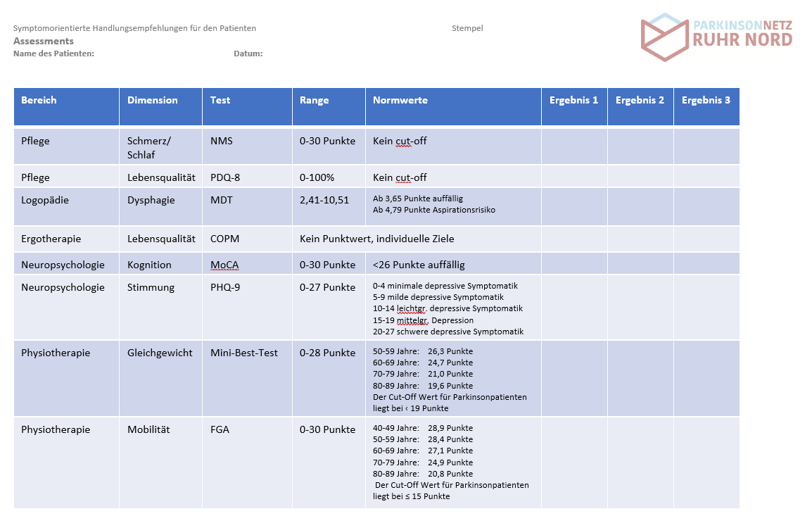Click '40-49 Jahre: 28,9 Punkte' line
Screen dimensions: 812x516
(x=423, y=428)
